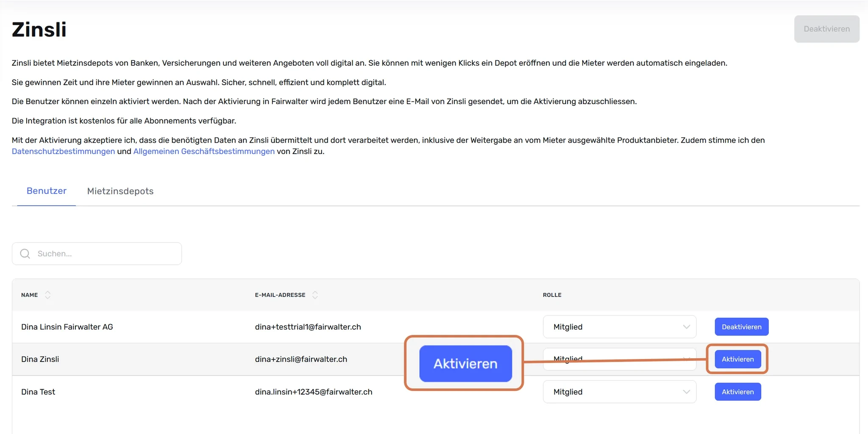
Task: Activate user Dina Zinsli
Action: coord(738,359)
